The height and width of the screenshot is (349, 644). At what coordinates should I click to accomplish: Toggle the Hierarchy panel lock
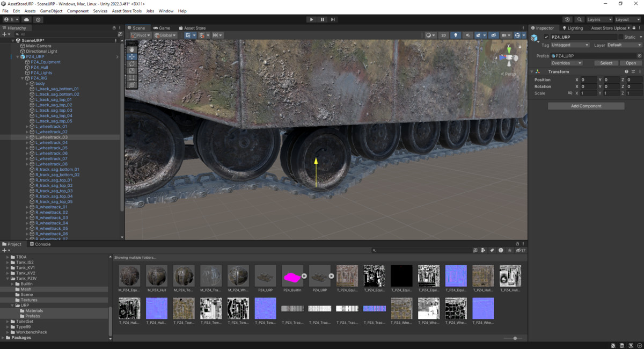click(114, 28)
